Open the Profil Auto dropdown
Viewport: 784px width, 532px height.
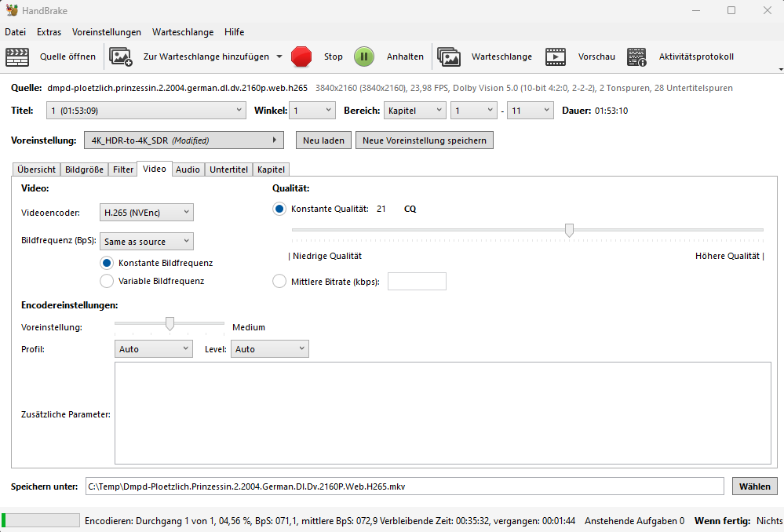(x=154, y=349)
